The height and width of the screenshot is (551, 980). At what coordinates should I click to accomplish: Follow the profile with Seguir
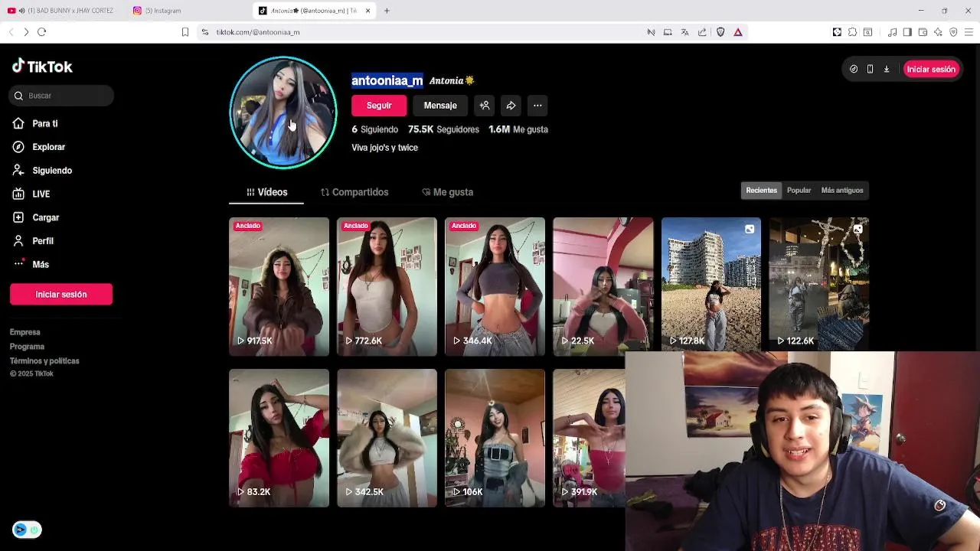pos(379,106)
